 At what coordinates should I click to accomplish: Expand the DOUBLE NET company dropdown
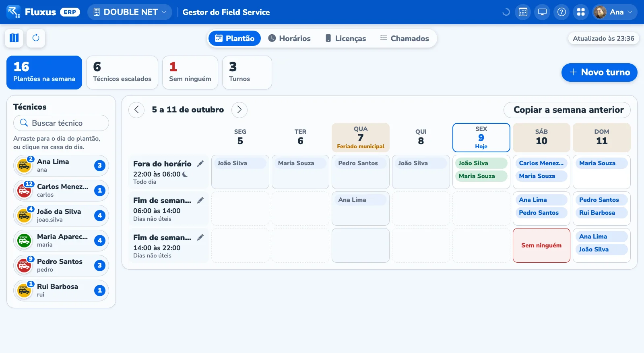pos(130,12)
